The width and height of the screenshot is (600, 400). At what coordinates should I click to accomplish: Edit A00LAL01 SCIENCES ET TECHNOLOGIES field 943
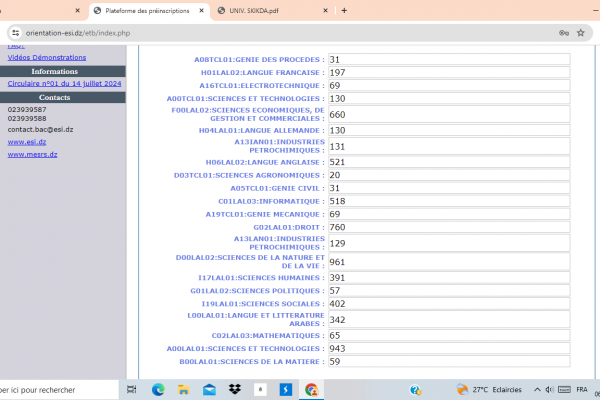(x=449, y=348)
